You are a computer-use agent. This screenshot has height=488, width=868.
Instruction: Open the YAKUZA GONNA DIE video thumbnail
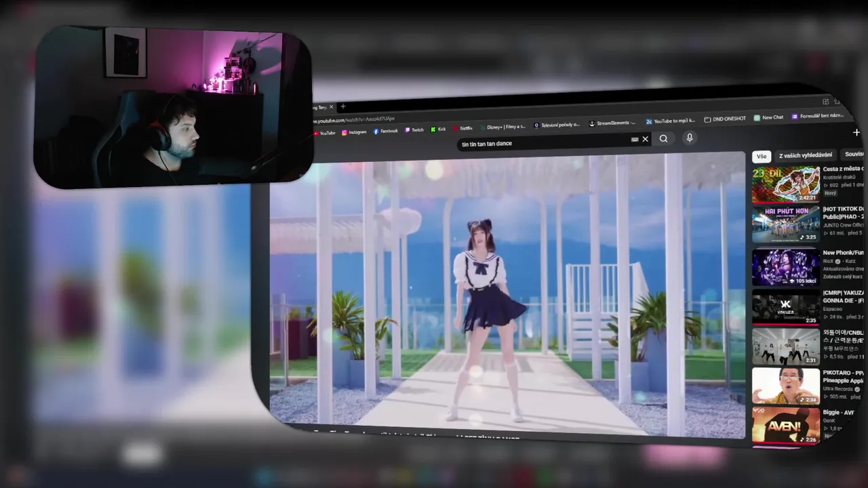coord(785,306)
